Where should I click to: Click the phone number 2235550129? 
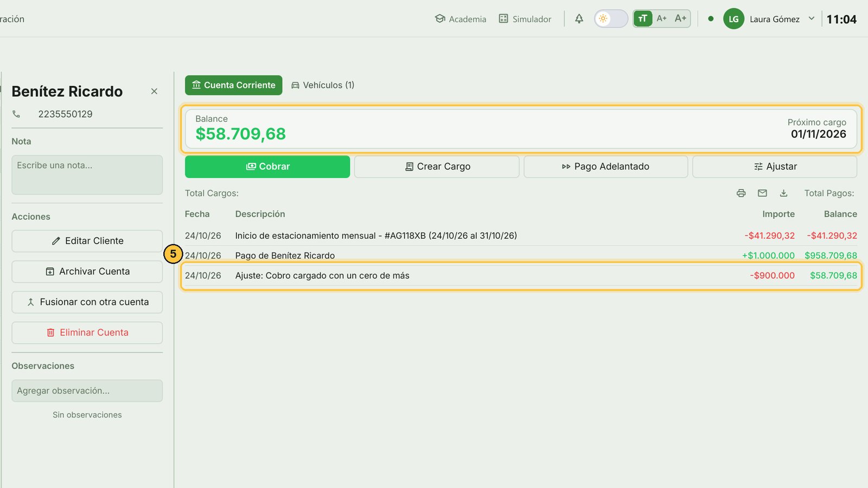[x=65, y=114]
